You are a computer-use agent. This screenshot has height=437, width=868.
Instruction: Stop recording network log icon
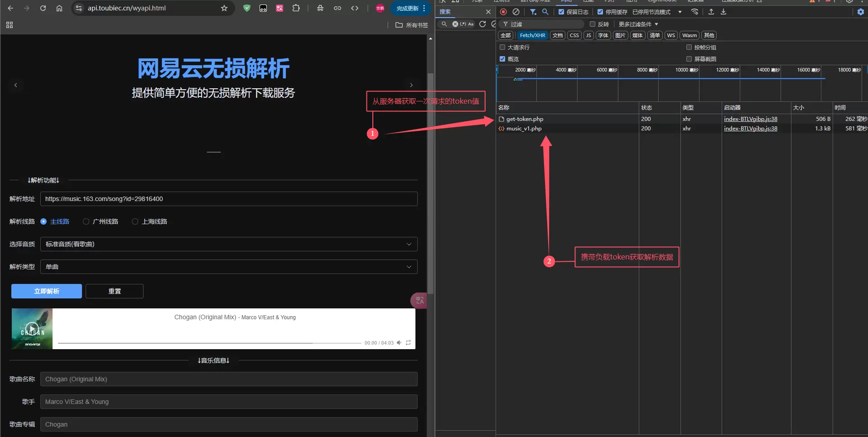503,12
